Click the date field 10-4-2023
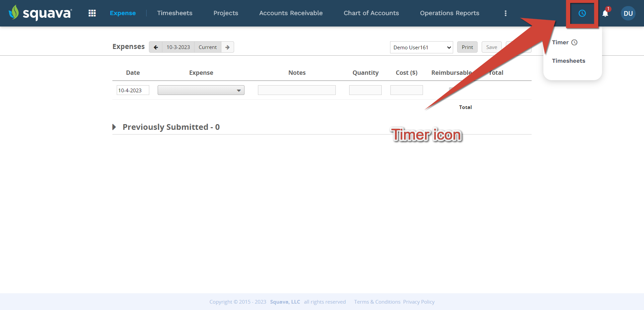This screenshot has width=644, height=310. (x=133, y=90)
